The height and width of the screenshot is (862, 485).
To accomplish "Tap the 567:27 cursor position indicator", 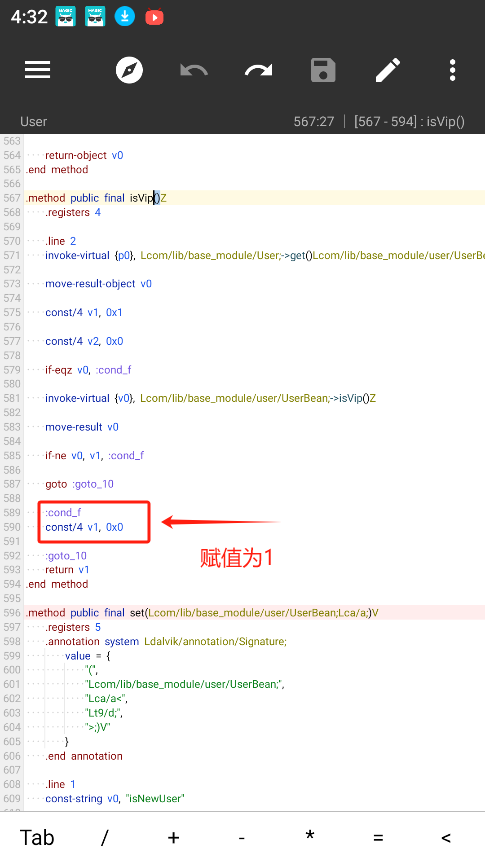I will (313, 121).
